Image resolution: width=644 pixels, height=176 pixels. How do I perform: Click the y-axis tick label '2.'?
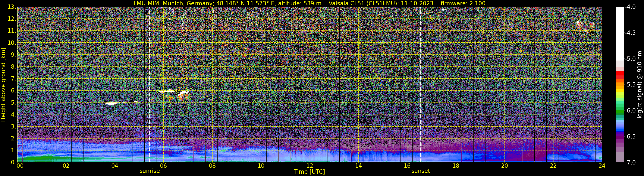(x=13, y=139)
